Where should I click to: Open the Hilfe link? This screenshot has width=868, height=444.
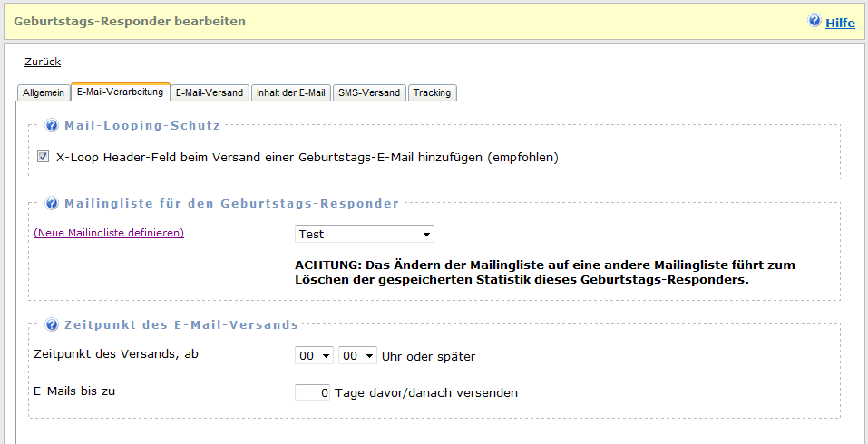[840, 23]
